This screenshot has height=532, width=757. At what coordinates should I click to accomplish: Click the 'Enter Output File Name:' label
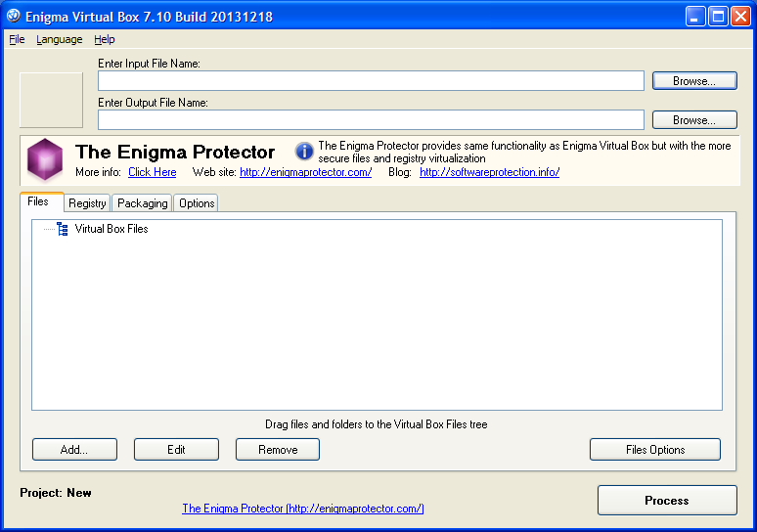(x=153, y=103)
